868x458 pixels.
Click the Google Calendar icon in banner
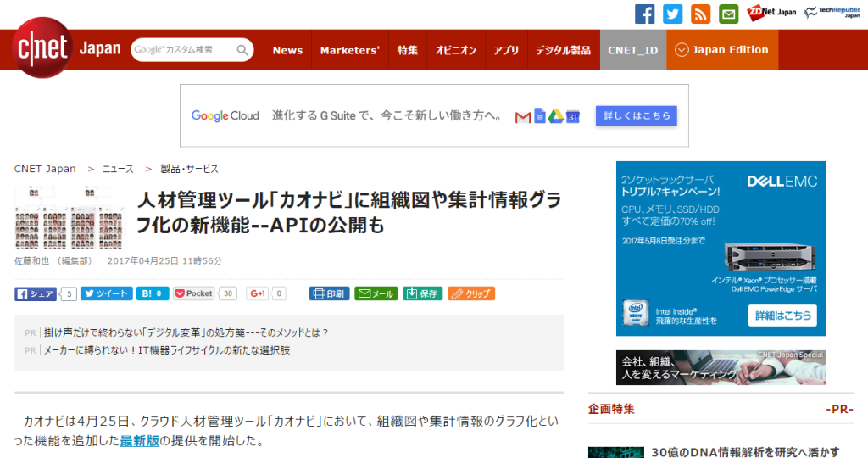pyautogui.click(x=573, y=117)
